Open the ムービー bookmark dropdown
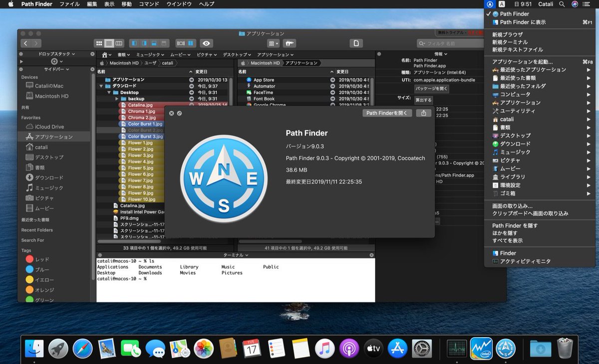The height and width of the screenshot is (364, 599). (181, 54)
